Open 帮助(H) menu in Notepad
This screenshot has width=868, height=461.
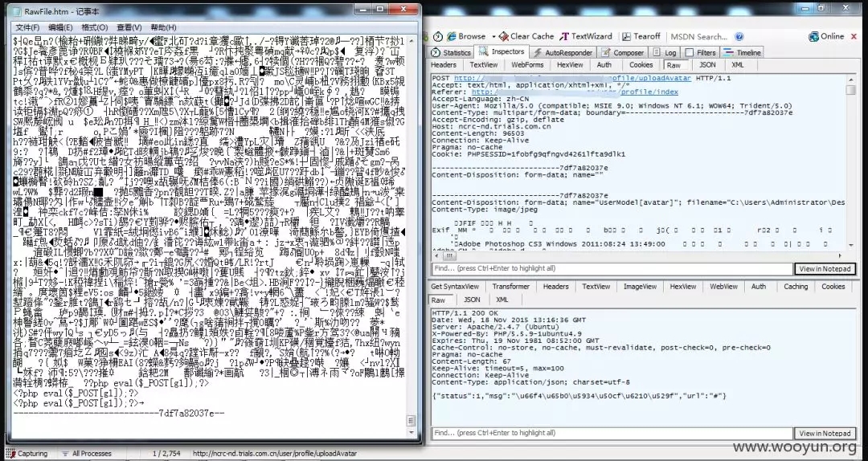pyautogui.click(x=163, y=27)
